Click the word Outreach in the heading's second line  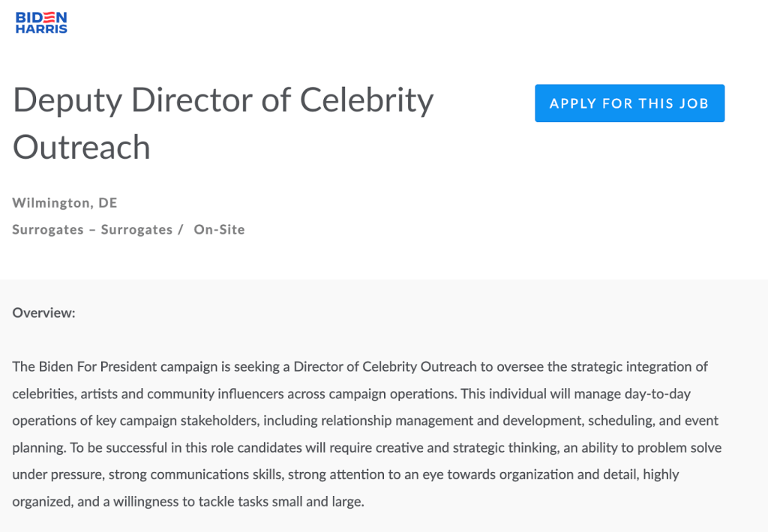tap(82, 147)
